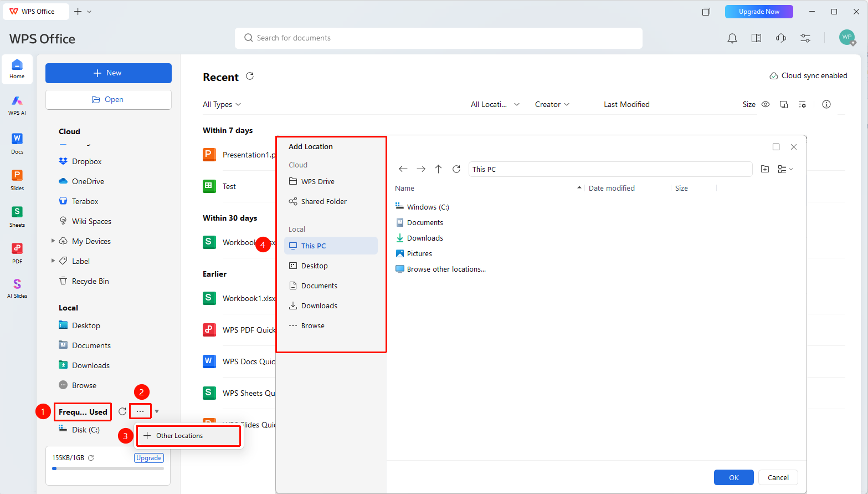Open the file info panel icon
This screenshot has width=868, height=494.
coord(826,104)
